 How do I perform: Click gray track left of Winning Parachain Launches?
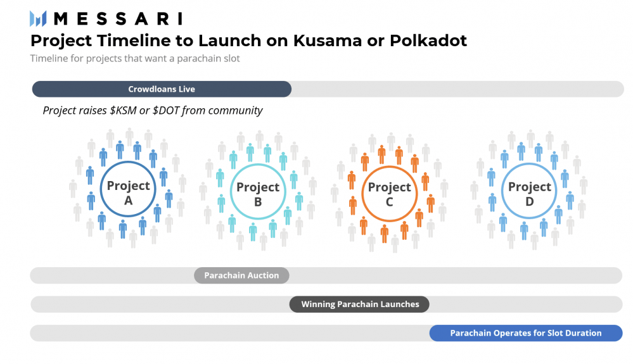(x=158, y=304)
